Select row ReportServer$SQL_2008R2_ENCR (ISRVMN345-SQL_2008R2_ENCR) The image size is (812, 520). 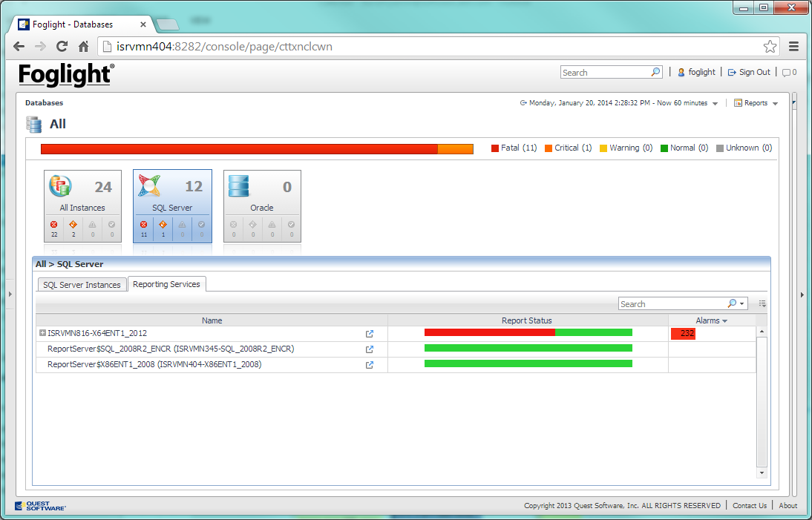(x=396, y=349)
